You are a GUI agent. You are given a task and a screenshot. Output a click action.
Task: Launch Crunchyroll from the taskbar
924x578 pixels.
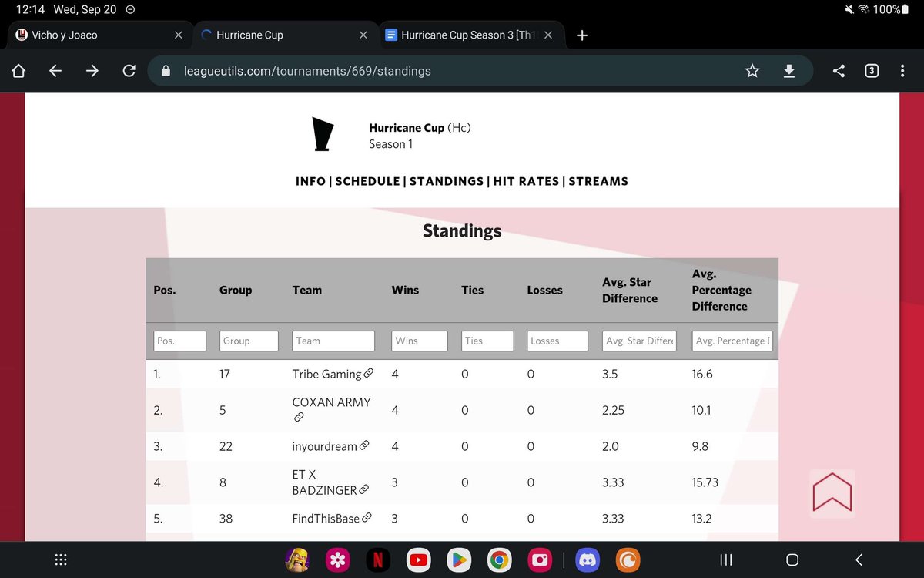629,560
